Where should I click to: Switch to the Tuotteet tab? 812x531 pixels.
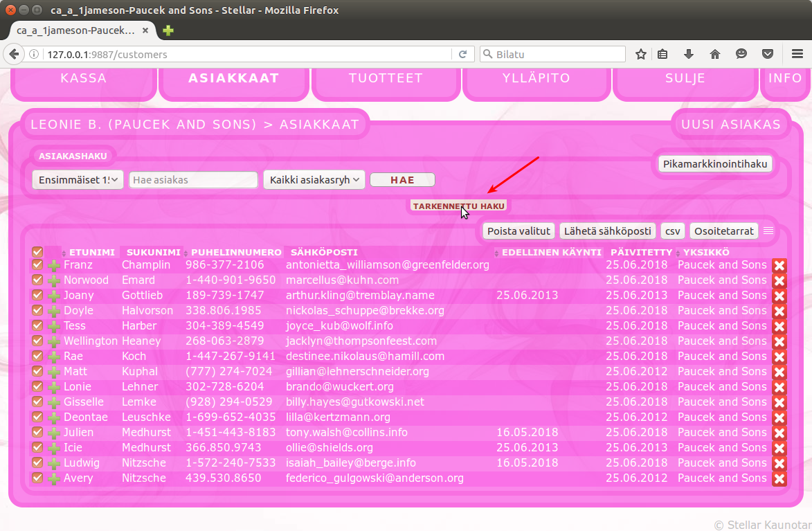pos(386,78)
